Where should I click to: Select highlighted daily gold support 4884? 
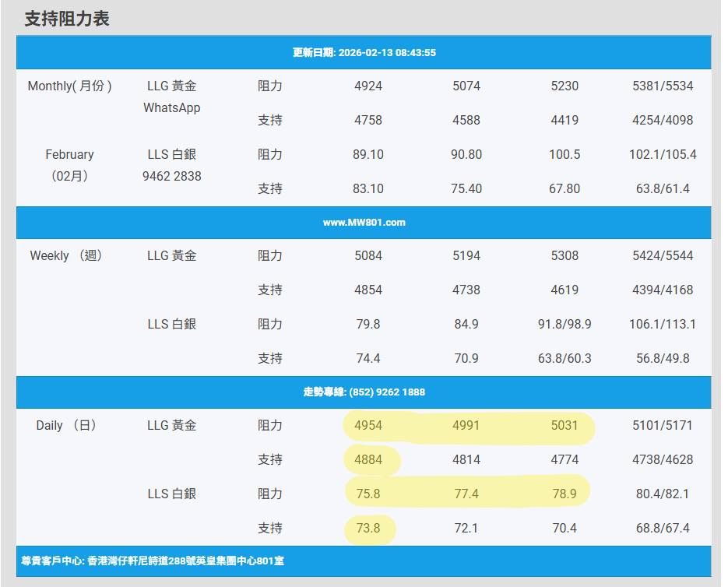click(368, 460)
